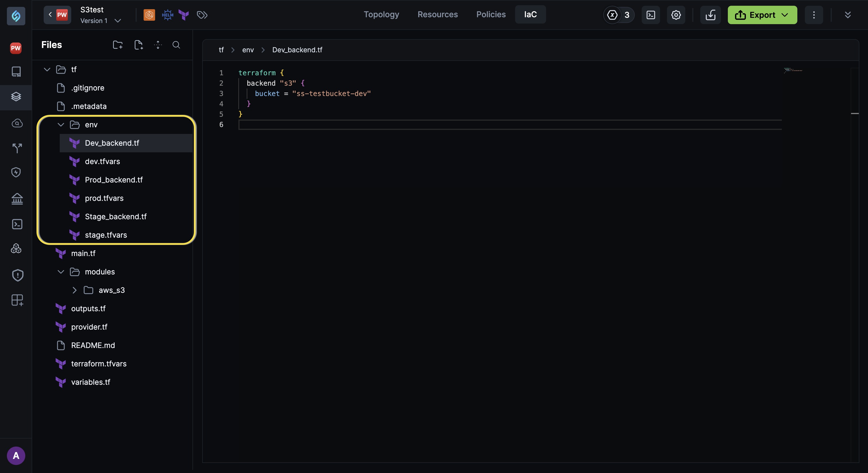Click the tf breadcrumb segment
Viewport: 868px width, 473px height.
click(221, 49)
